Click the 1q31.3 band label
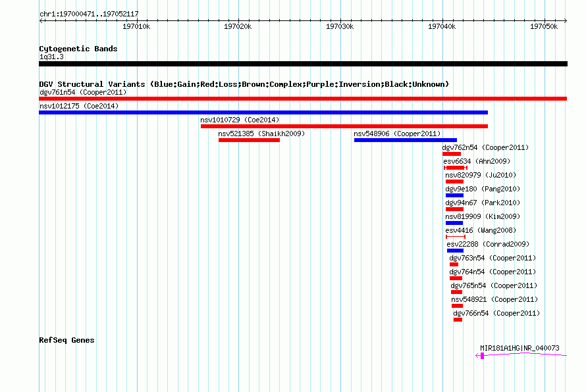Image resolution: width=586 pixels, height=392 pixels. coord(51,57)
